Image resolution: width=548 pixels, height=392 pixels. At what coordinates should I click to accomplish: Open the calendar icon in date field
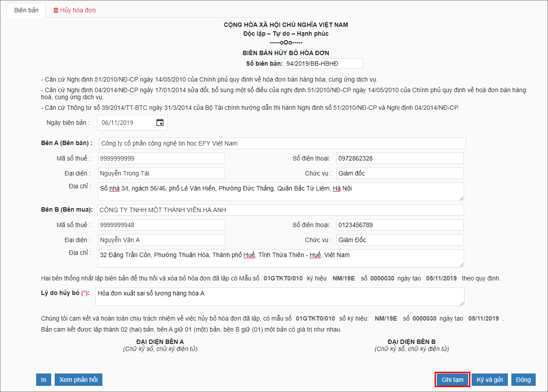(160, 123)
